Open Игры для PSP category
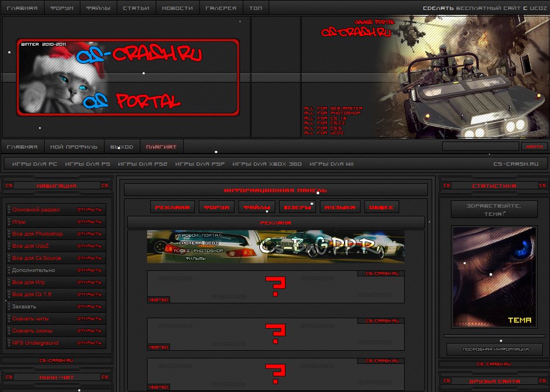The image size is (550, 392). tap(200, 164)
